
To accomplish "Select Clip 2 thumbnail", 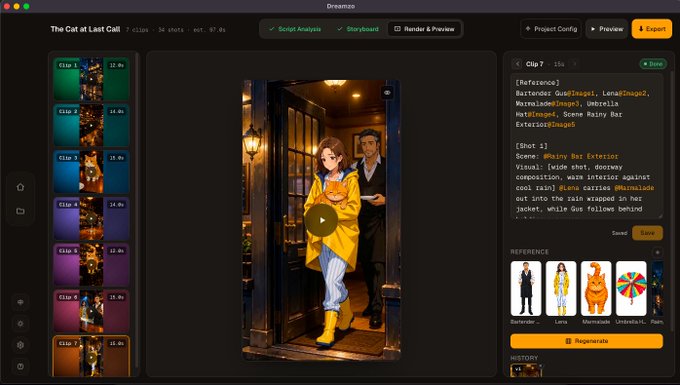I will tap(92, 126).
